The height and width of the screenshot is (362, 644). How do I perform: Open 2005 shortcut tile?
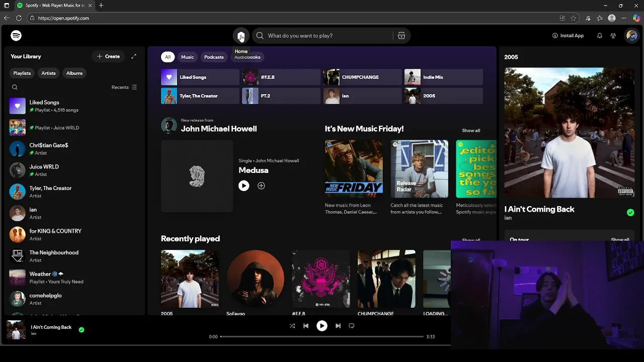[x=444, y=96]
